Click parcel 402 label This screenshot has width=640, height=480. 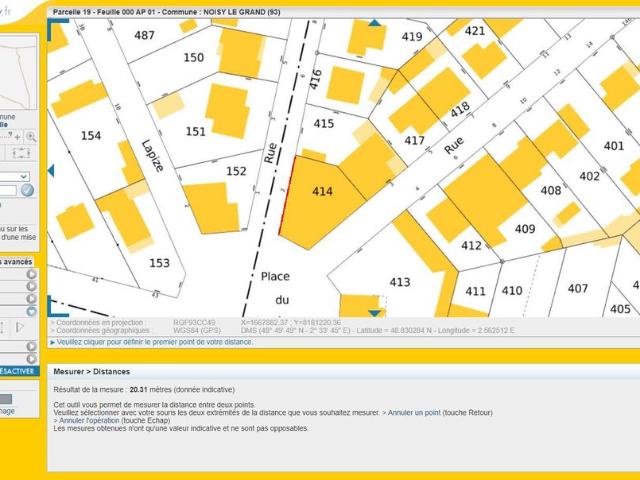coord(589,176)
